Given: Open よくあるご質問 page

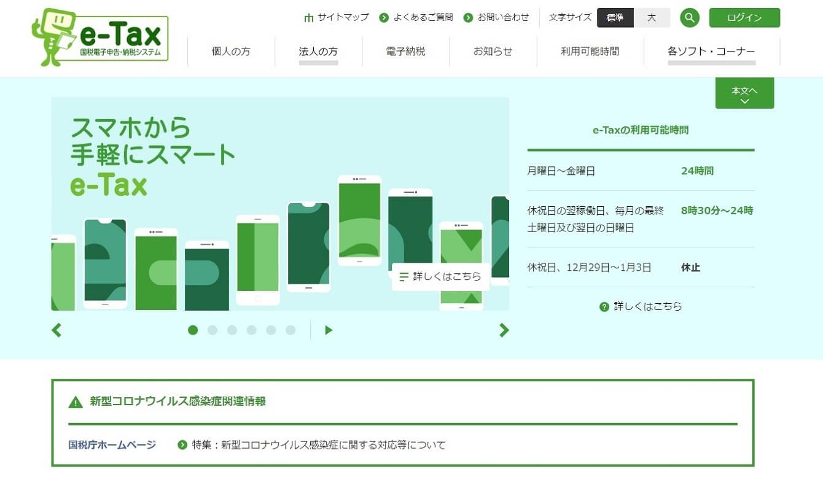Looking at the screenshot, I should click(423, 17).
